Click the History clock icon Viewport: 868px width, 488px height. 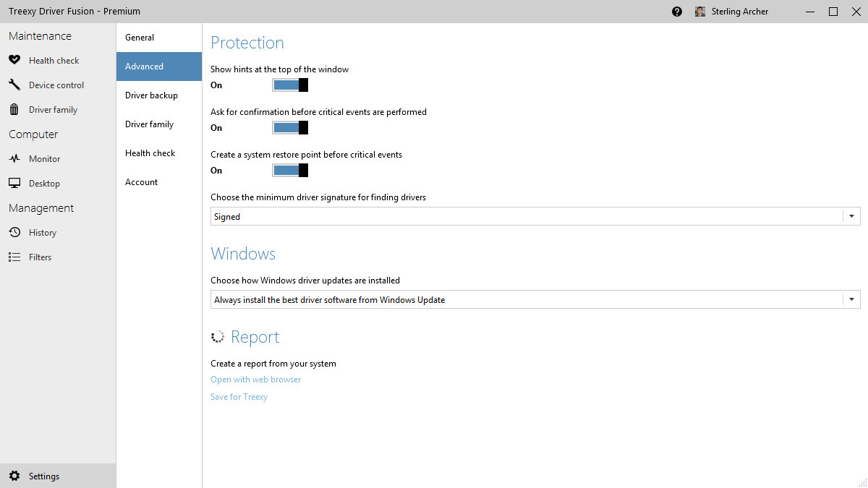[x=14, y=232]
